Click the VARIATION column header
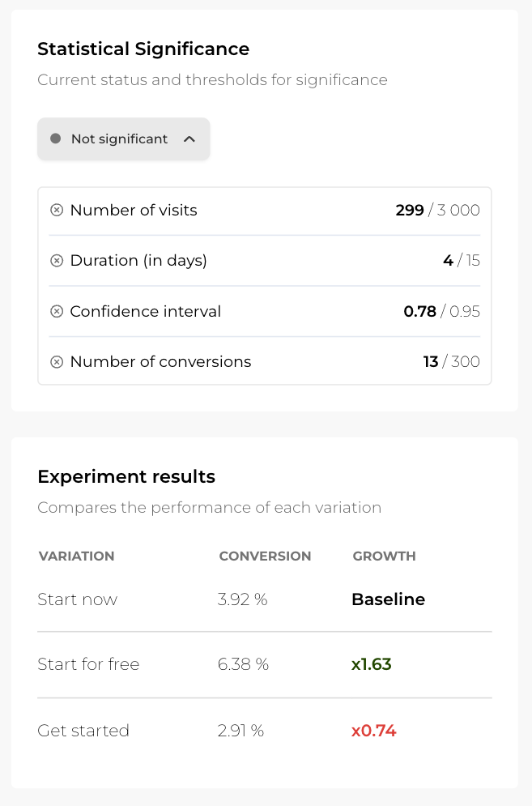The width and height of the screenshot is (532, 806). 76,556
